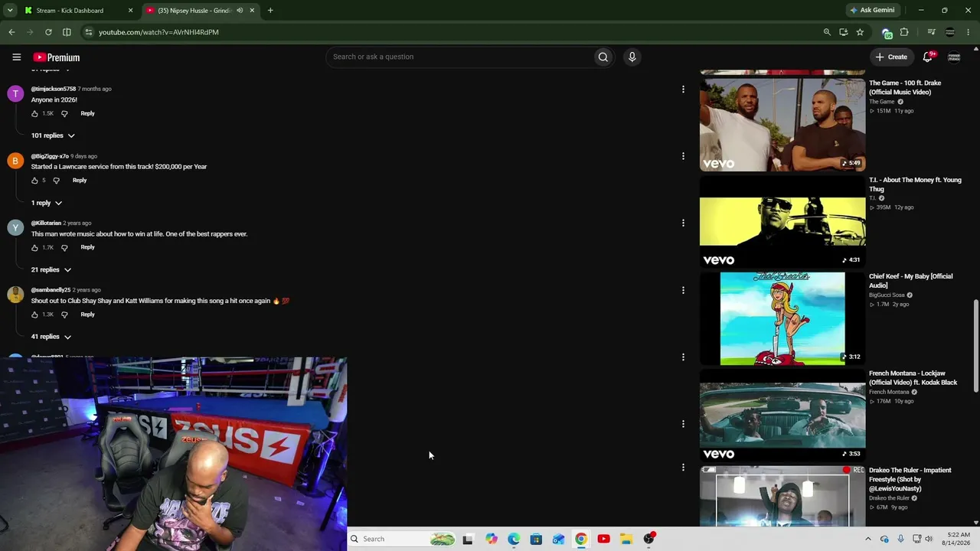
Task: Show hidden icons in the system tray
Action: coord(867,539)
